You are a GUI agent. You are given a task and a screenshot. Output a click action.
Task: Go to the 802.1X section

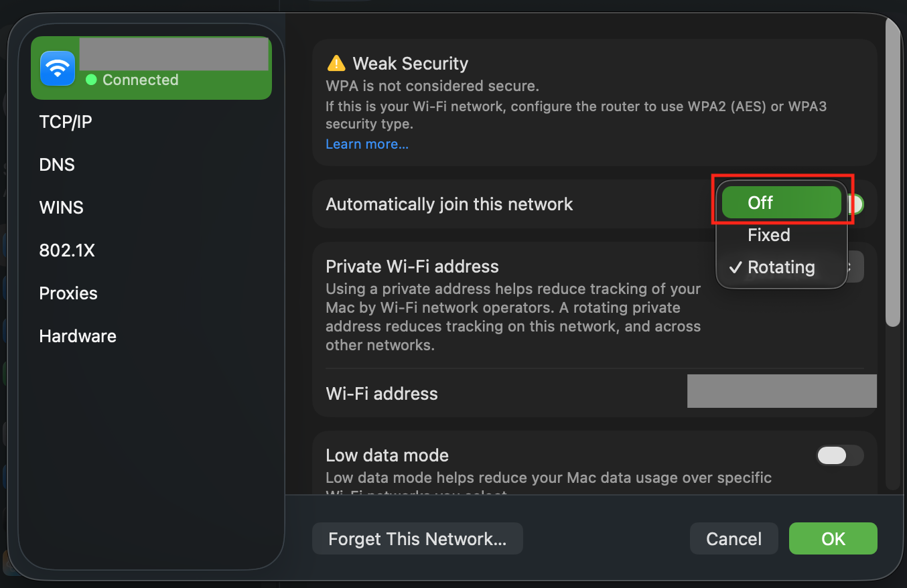67,250
